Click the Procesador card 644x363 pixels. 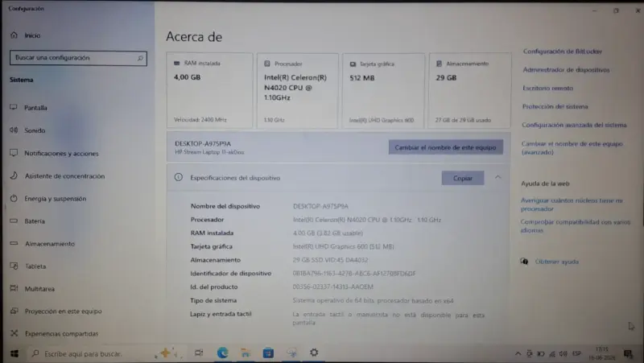tap(297, 90)
